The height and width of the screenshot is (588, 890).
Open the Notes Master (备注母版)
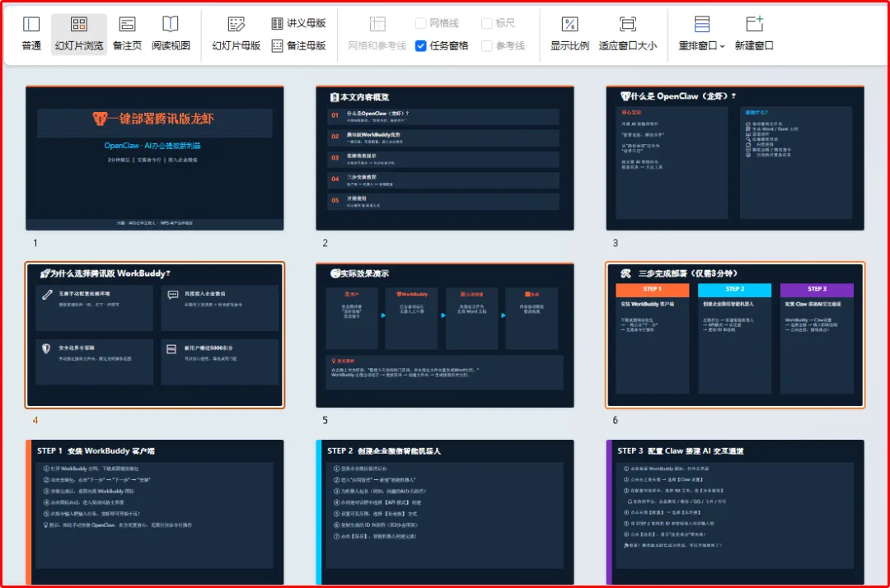click(298, 46)
